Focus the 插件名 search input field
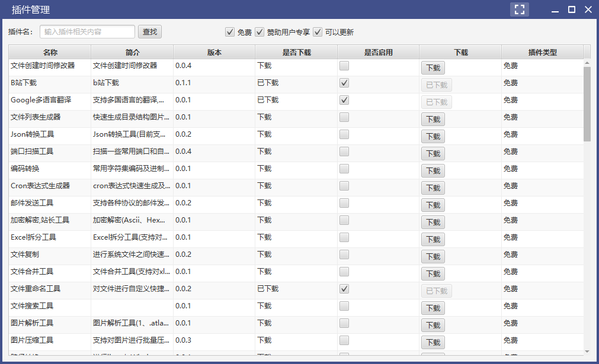 tap(87, 32)
